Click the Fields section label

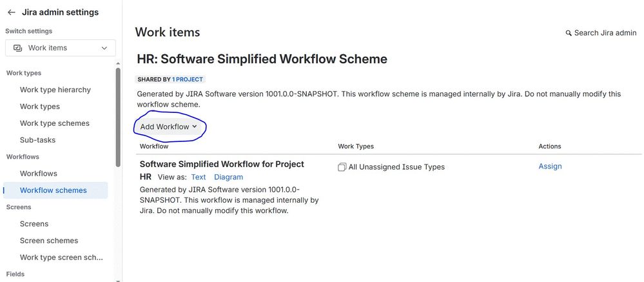15,274
